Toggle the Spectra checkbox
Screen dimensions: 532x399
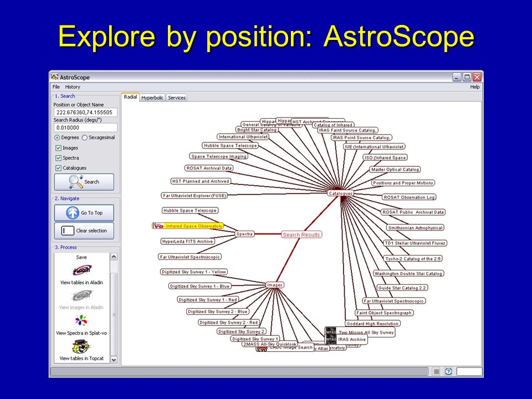tap(58, 158)
